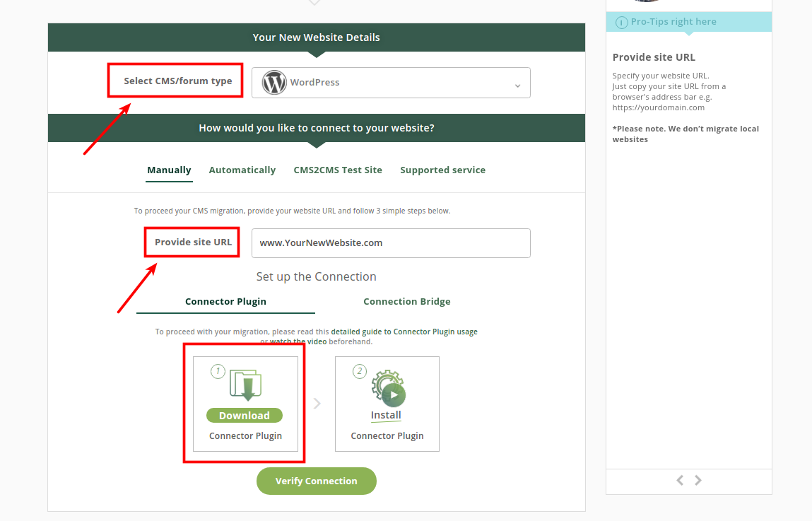Open detailed guide to Connector Plugin usage
The width and height of the screenshot is (812, 521).
tap(404, 332)
